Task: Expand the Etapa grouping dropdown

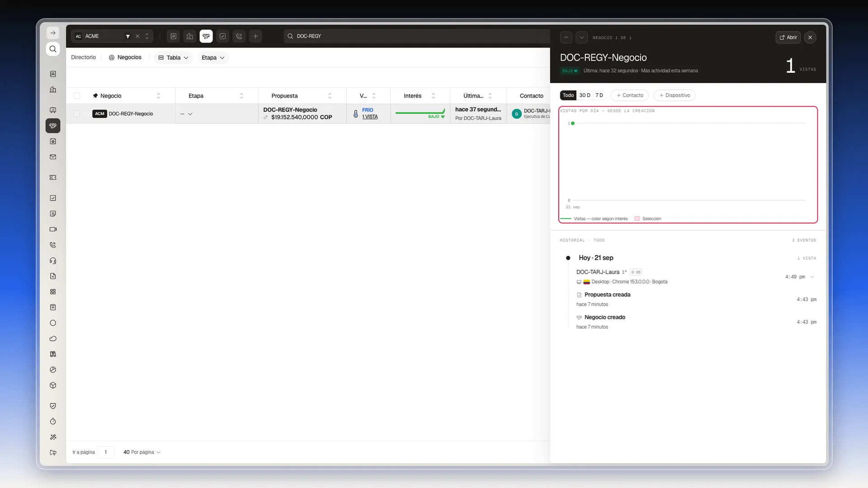Action: click(x=213, y=58)
